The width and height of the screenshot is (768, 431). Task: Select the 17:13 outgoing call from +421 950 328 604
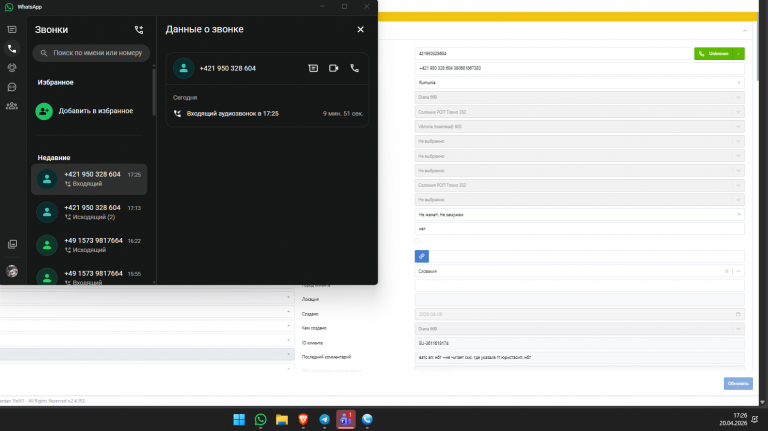pos(89,212)
